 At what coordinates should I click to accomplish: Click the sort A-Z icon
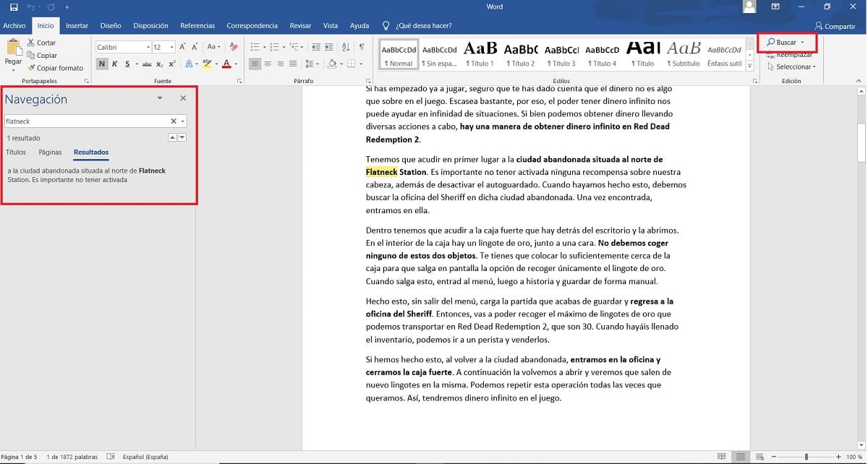[345, 47]
